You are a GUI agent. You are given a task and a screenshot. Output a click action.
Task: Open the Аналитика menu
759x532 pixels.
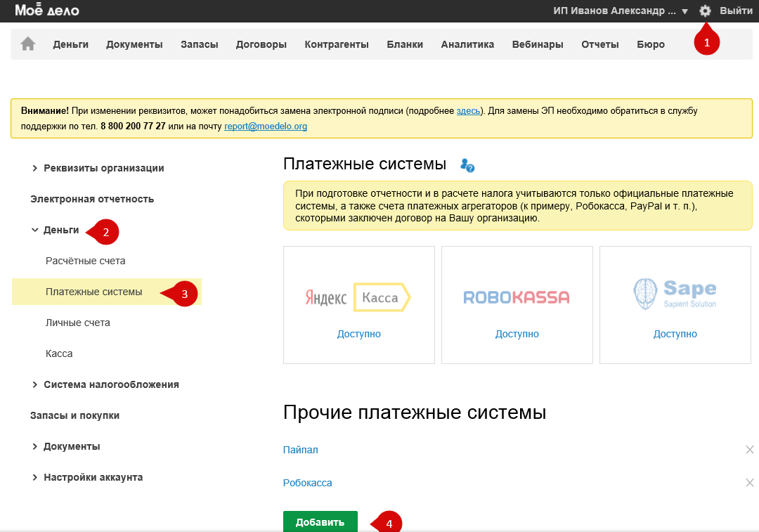tap(467, 44)
